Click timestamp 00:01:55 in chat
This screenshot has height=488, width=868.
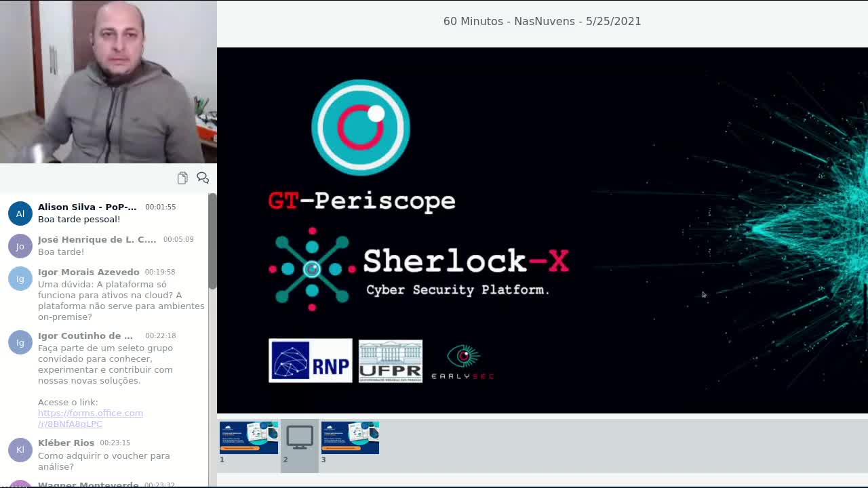[x=160, y=207]
